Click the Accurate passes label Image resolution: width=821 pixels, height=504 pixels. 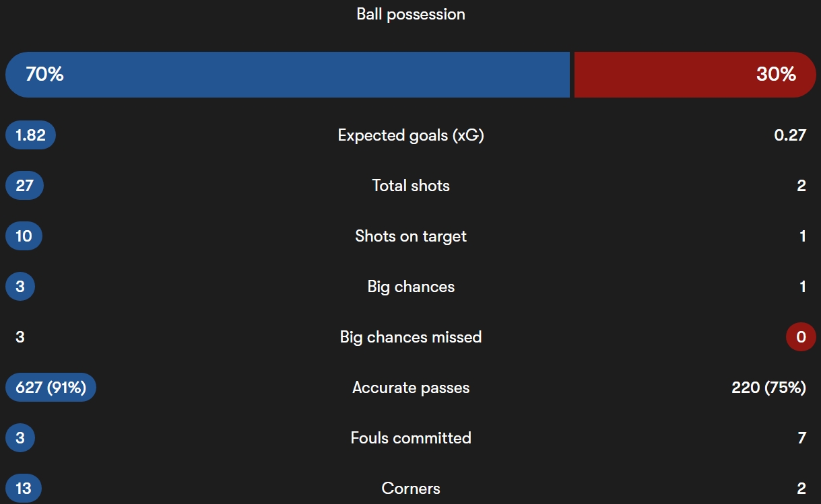411,388
